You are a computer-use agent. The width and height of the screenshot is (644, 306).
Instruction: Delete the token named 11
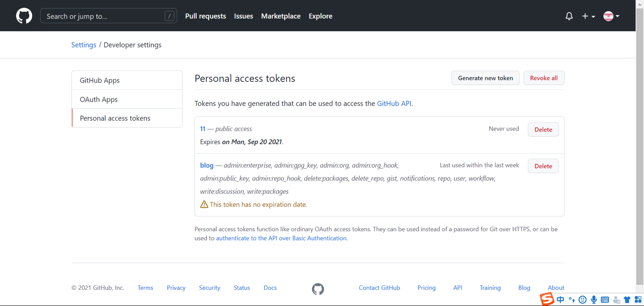[x=543, y=129]
